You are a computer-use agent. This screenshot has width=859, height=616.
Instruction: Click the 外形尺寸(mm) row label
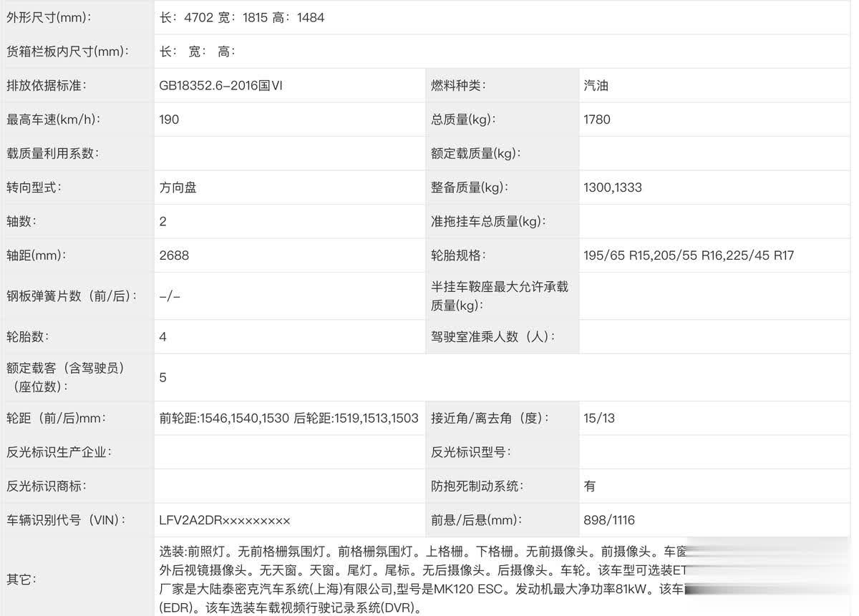49,18
